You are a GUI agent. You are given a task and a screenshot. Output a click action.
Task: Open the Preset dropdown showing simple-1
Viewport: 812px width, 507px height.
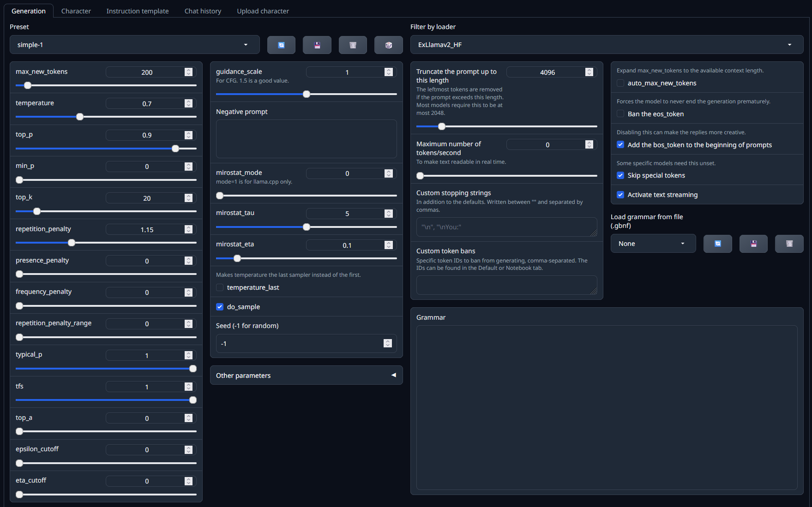[x=134, y=45]
